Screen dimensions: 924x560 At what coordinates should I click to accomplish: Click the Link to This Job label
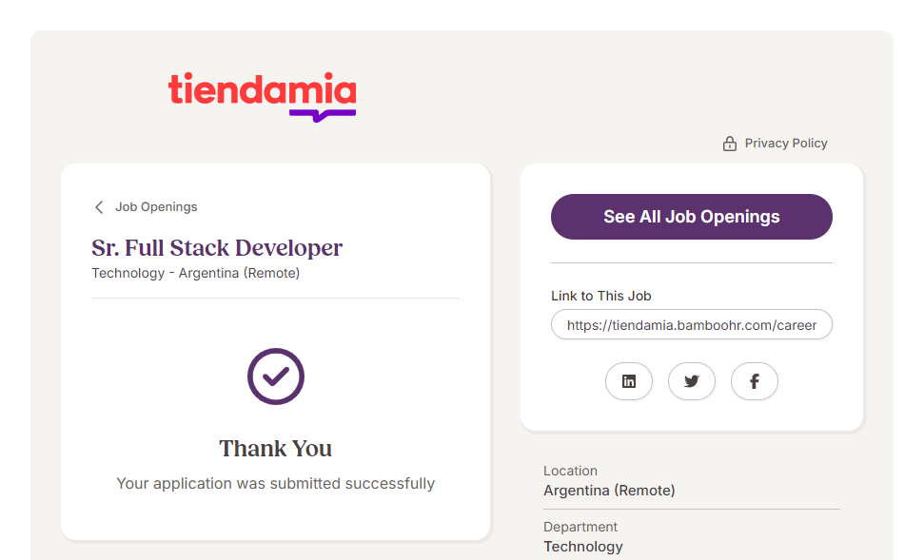click(x=600, y=296)
